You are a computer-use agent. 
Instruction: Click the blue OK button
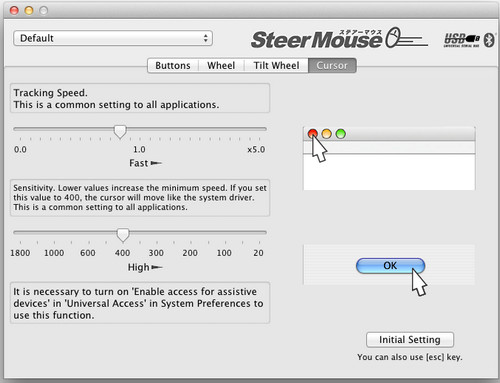(x=390, y=266)
